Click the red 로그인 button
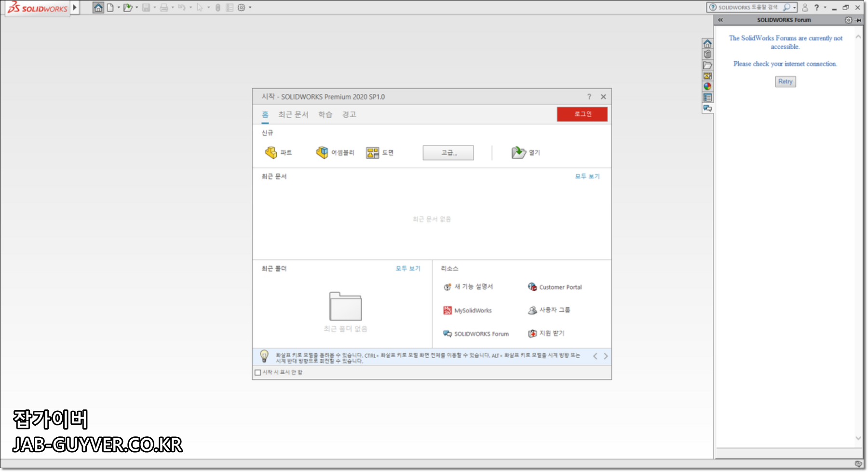 coord(582,114)
